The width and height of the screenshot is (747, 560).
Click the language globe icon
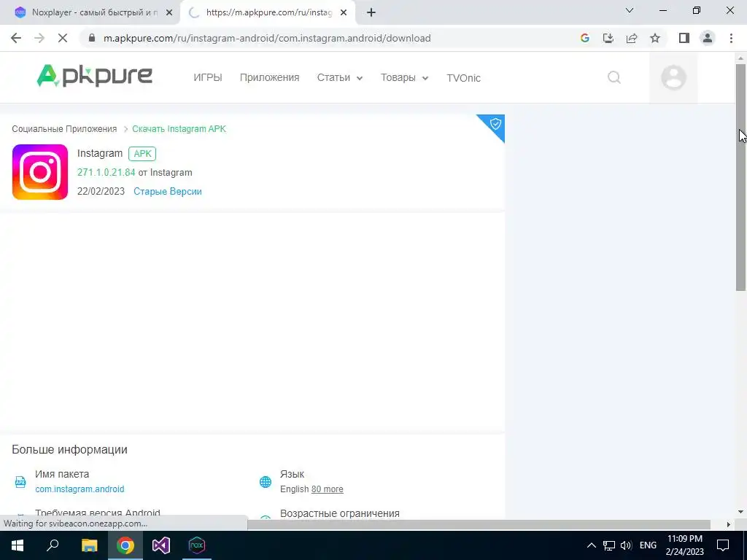[266, 481]
